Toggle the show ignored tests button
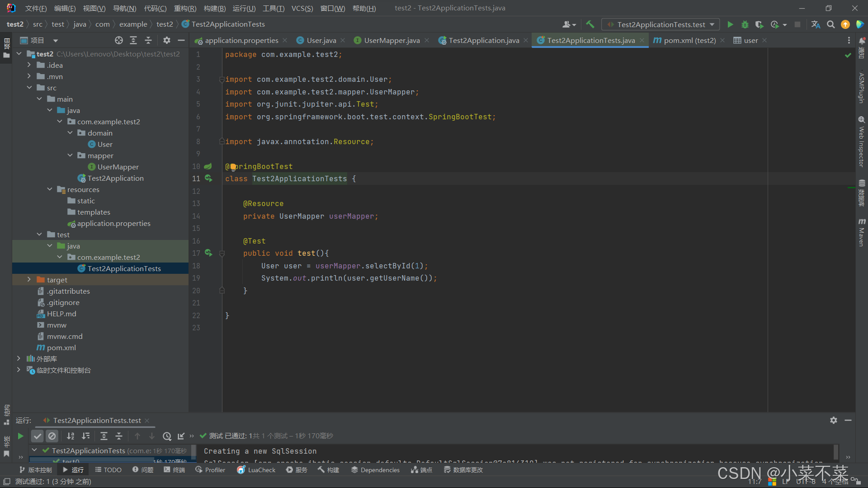Screen dimensions: 868x488 [52, 436]
